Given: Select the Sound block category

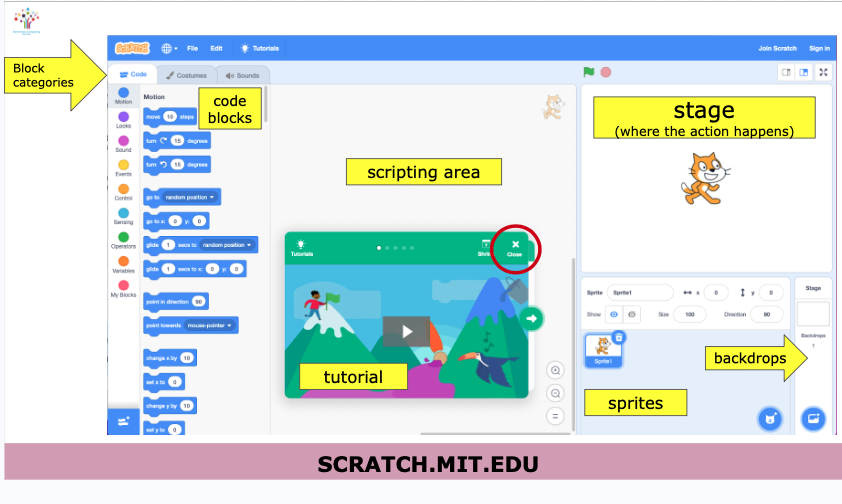Looking at the screenshot, I should coord(124,144).
